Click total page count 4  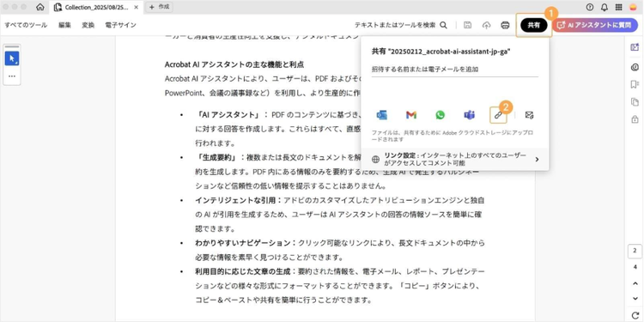635,267
